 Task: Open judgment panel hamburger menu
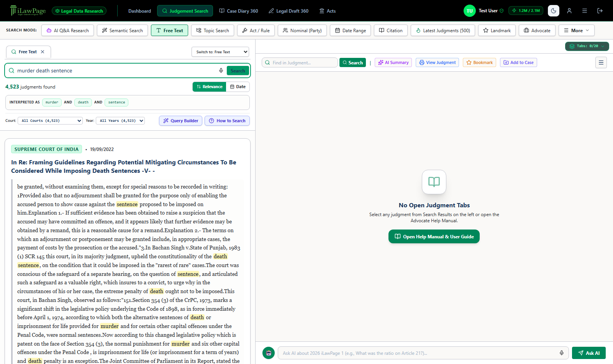(x=601, y=62)
